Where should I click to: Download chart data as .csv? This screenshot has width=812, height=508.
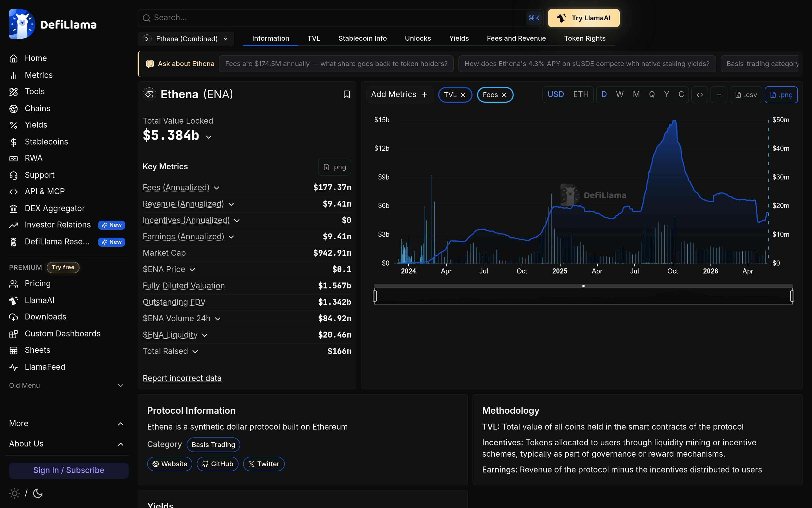[746, 95]
